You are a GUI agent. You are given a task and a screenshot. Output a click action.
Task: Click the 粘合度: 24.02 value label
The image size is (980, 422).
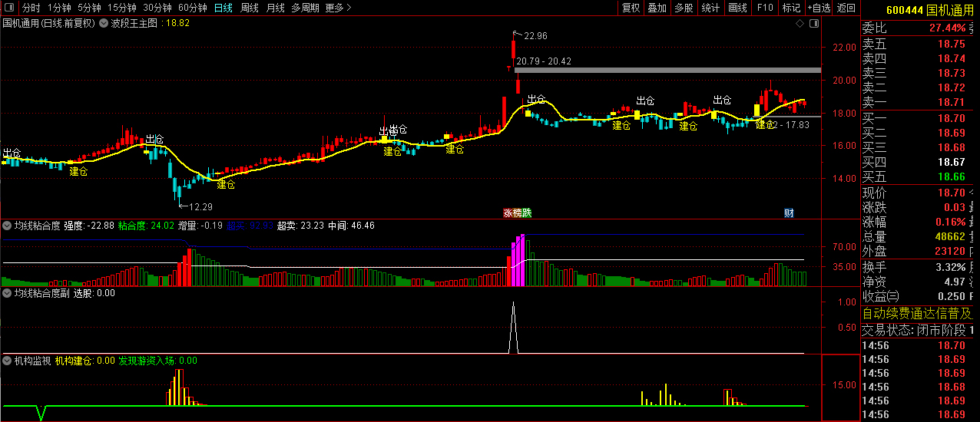pos(146,226)
